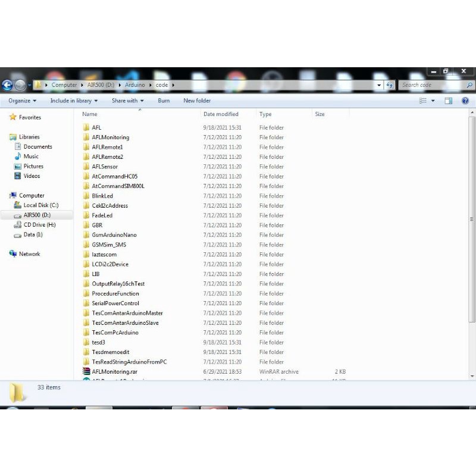Open Network in the navigation pane

29,254
